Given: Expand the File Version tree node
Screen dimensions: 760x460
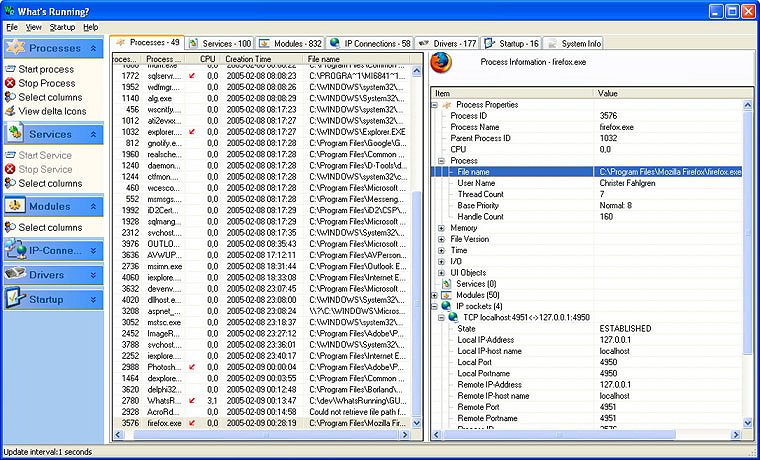Looking at the screenshot, I should 442,239.
